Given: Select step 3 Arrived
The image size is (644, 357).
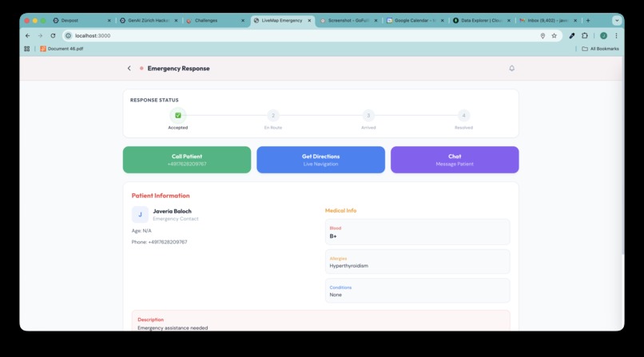Looking at the screenshot, I should tap(368, 115).
